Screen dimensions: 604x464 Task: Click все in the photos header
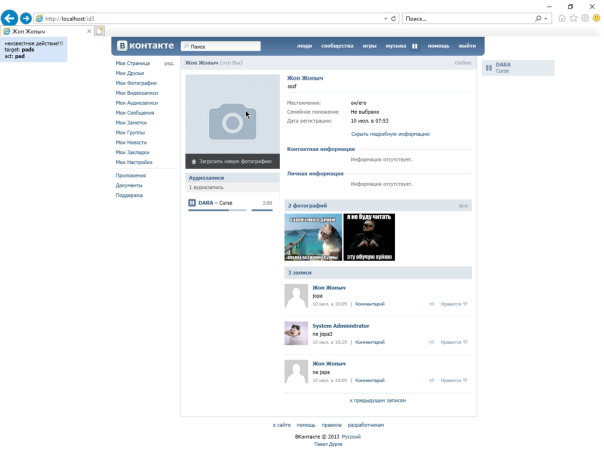[x=463, y=206]
